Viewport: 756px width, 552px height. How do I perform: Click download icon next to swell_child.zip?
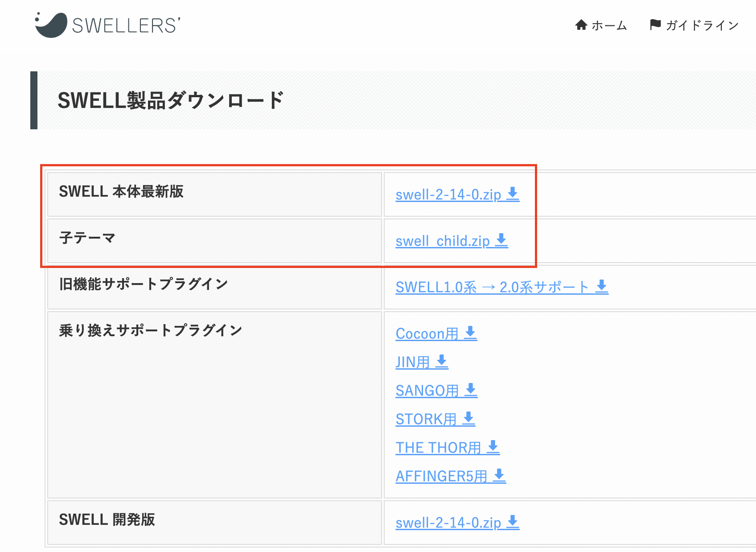click(501, 239)
